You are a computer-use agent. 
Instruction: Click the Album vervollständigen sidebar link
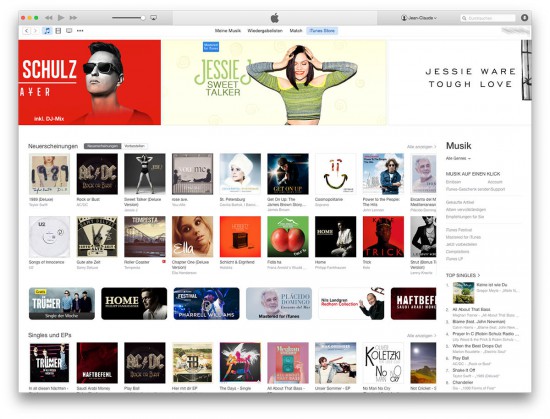point(466,210)
